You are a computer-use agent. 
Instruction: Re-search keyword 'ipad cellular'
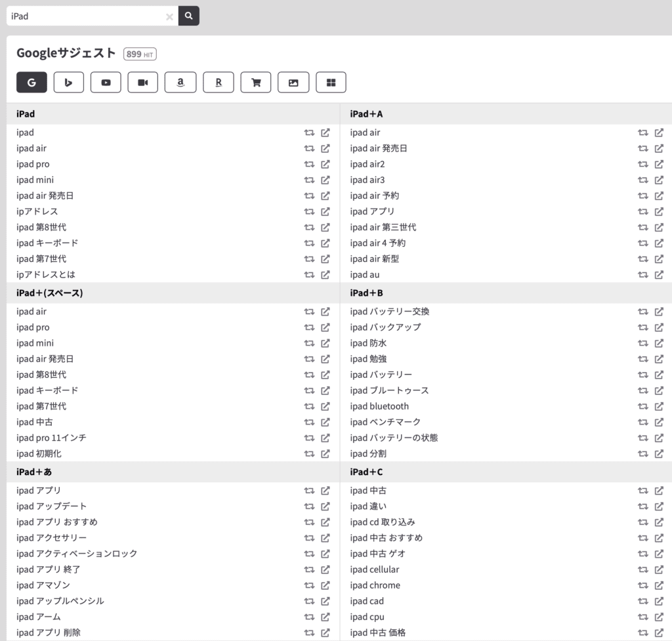[642, 569]
